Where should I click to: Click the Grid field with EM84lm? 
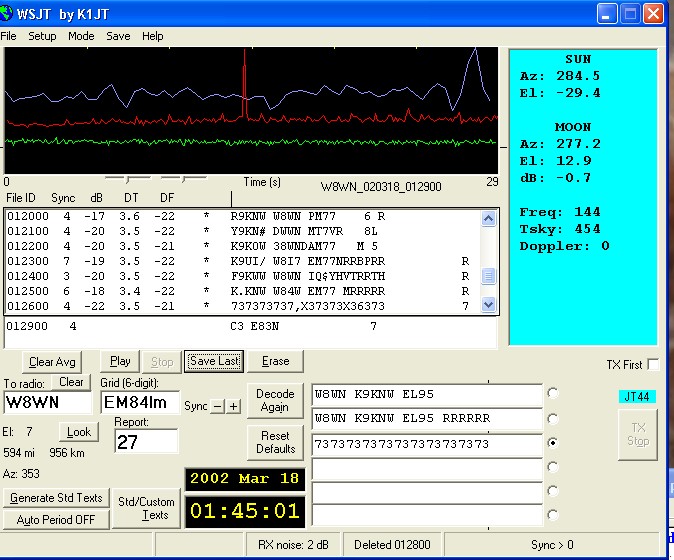click(x=140, y=402)
